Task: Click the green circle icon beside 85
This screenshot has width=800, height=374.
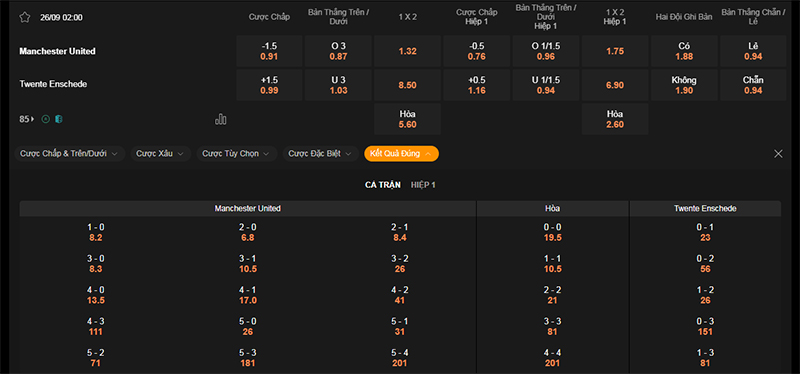Action: (x=46, y=119)
